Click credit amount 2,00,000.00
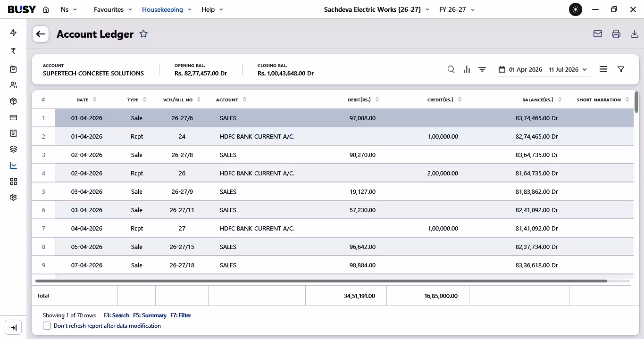The image size is (644, 339). pyautogui.click(x=443, y=173)
